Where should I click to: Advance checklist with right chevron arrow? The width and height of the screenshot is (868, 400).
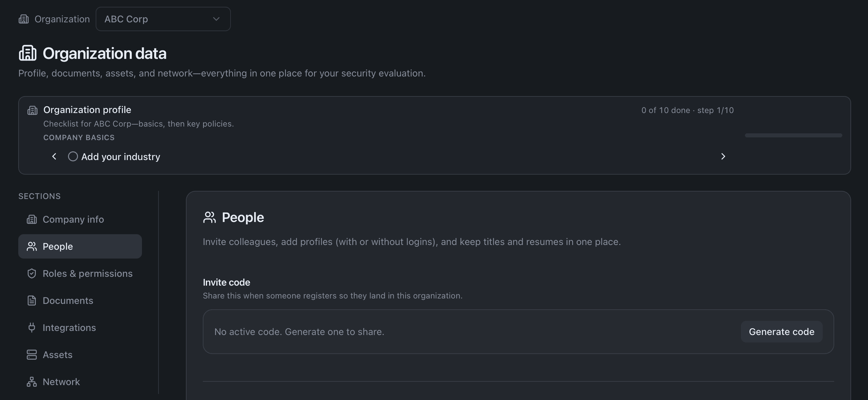pyautogui.click(x=723, y=156)
